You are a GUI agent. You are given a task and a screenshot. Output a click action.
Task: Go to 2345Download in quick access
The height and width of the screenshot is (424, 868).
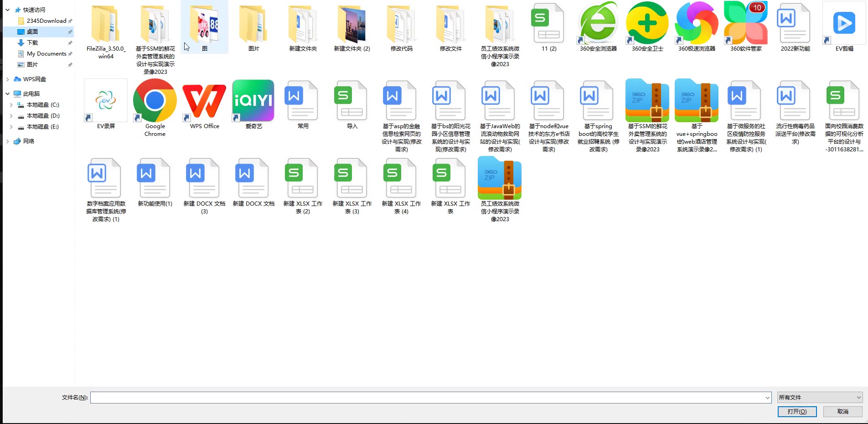46,21
